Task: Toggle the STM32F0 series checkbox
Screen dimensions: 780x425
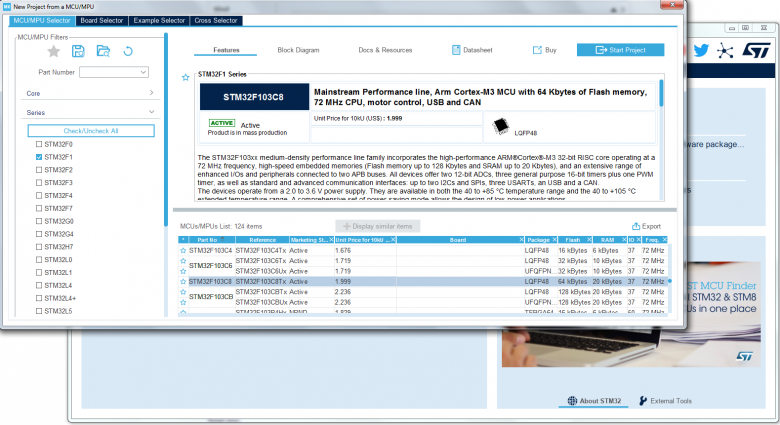Action: tap(39, 144)
